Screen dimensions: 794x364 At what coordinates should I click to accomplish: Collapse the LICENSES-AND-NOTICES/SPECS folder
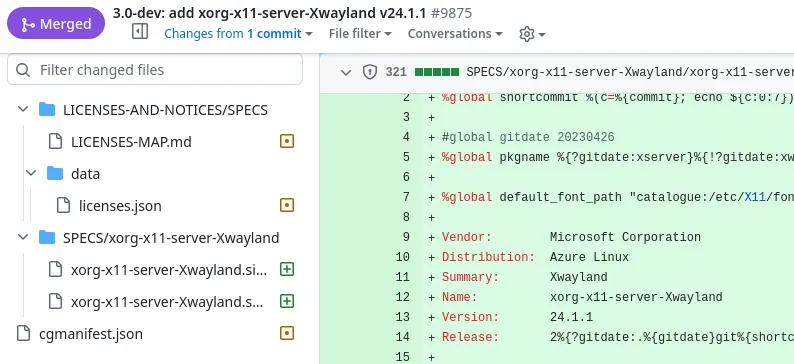click(23, 109)
